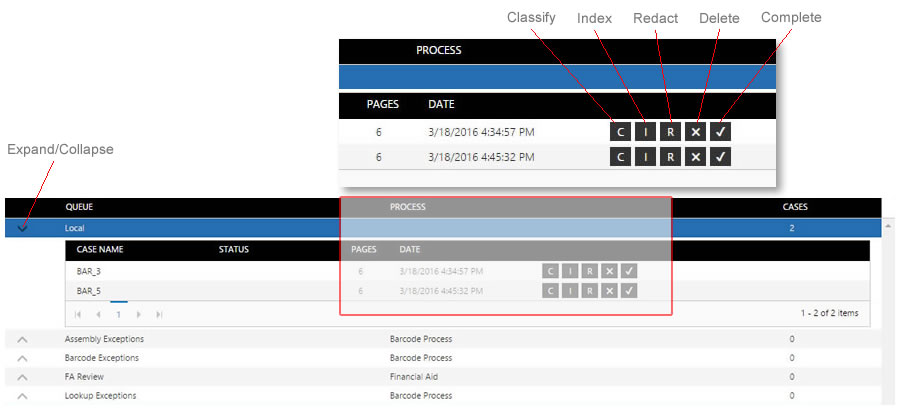Expand the Barcode Exceptions queue
The image size is (900, 420).
(x=23, y=358)
